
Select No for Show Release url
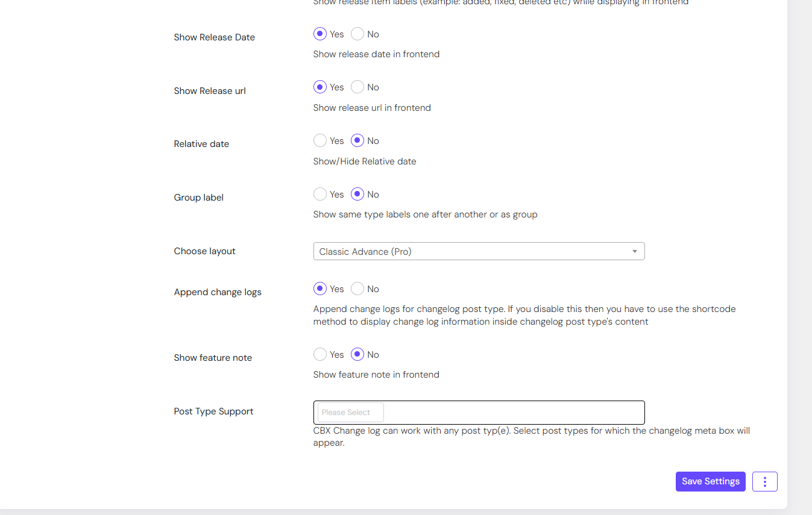tap(357, 87)
